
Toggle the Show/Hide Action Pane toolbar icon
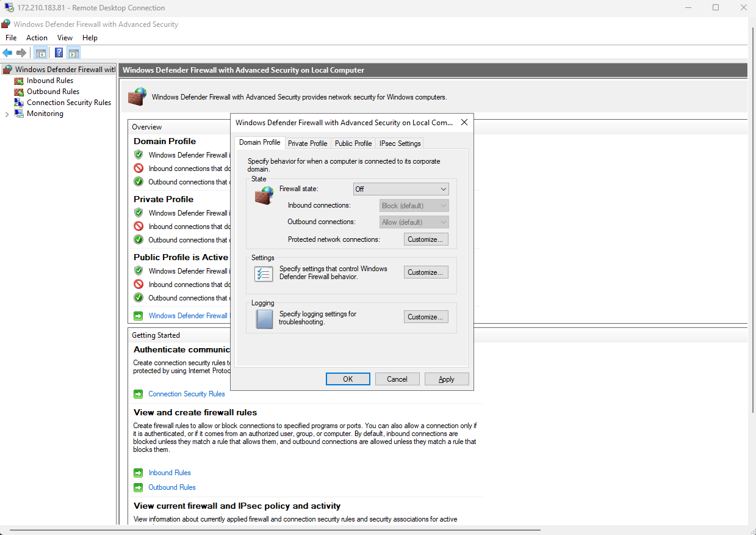pos(74,53)
